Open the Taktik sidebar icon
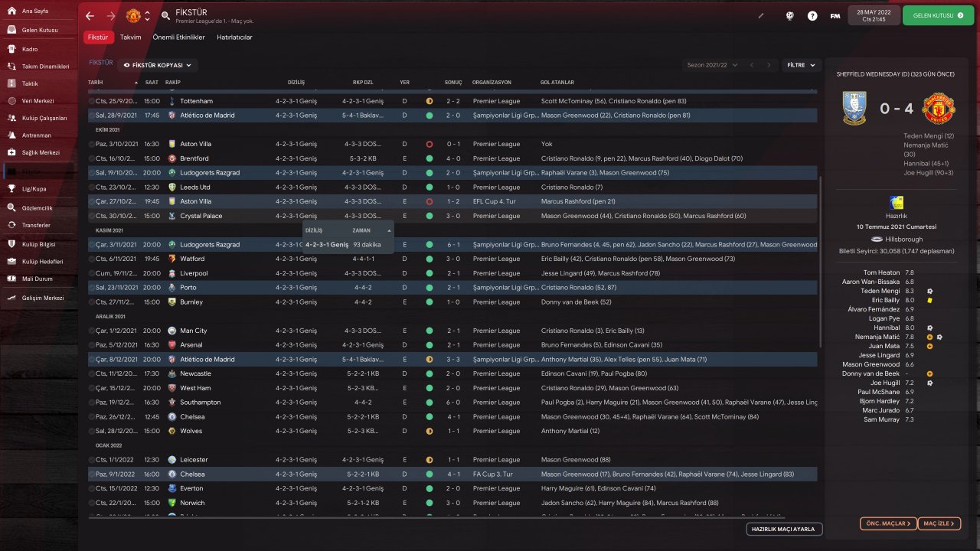The width and height of the screenshot is (980, 551). [x=12, y=83]
